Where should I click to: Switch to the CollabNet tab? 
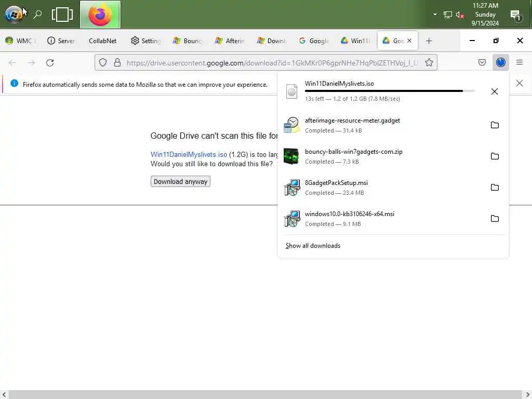pos(102,41)
